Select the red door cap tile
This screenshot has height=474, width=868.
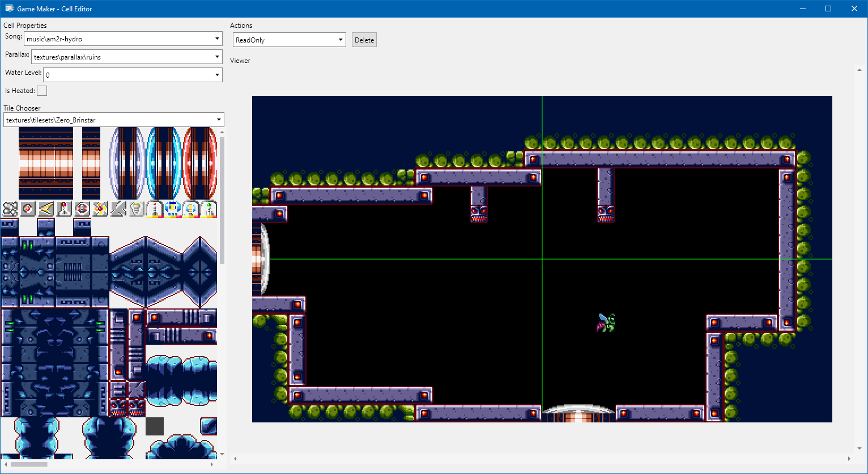coord(199,163)
